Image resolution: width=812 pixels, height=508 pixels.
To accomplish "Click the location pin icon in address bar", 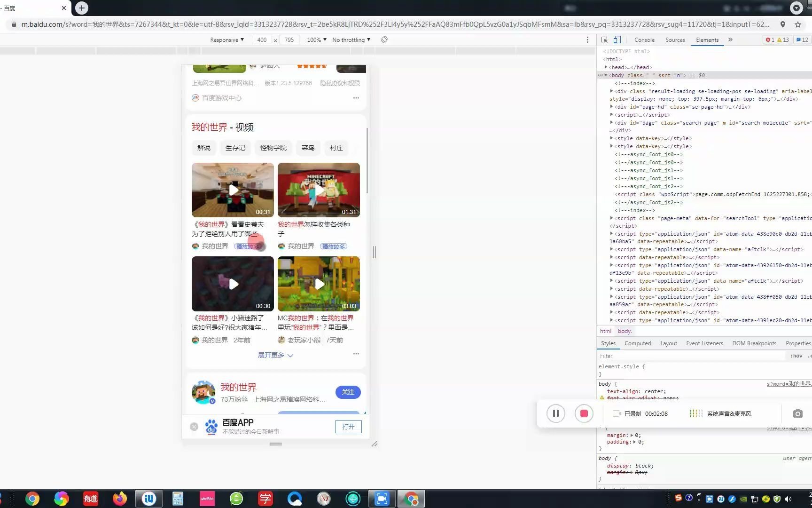I will (783, 24).
